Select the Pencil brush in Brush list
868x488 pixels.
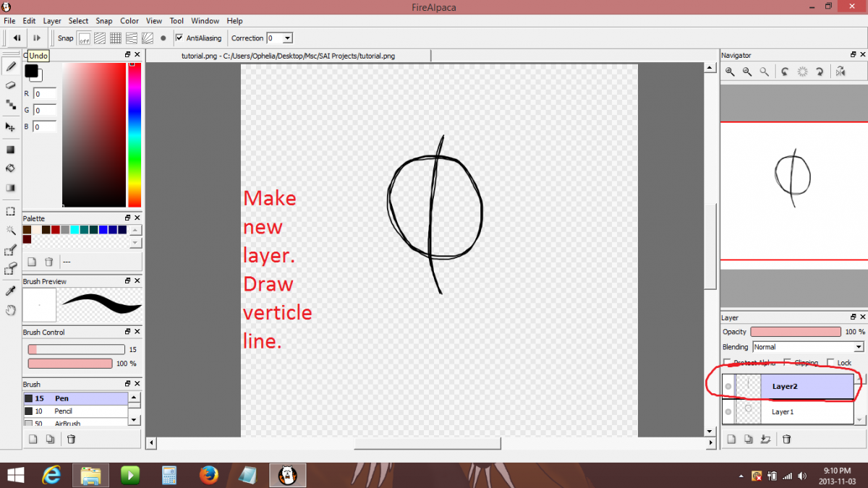pos(63,411)
